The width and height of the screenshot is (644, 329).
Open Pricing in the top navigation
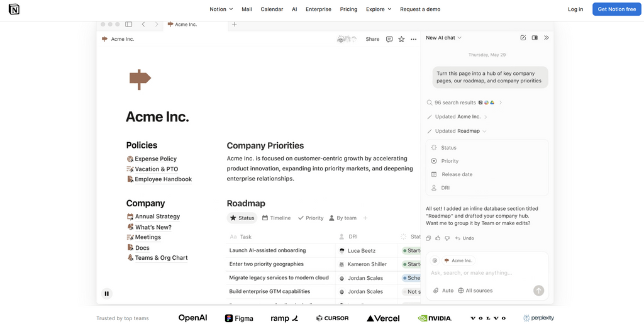tap(348, 9)
